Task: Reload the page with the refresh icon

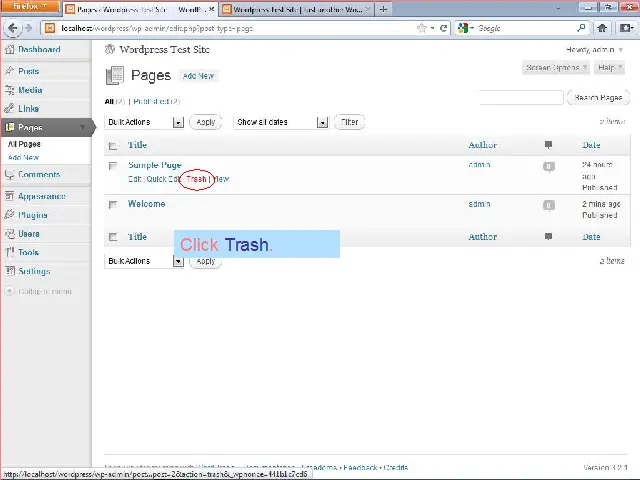Action: 443,28
